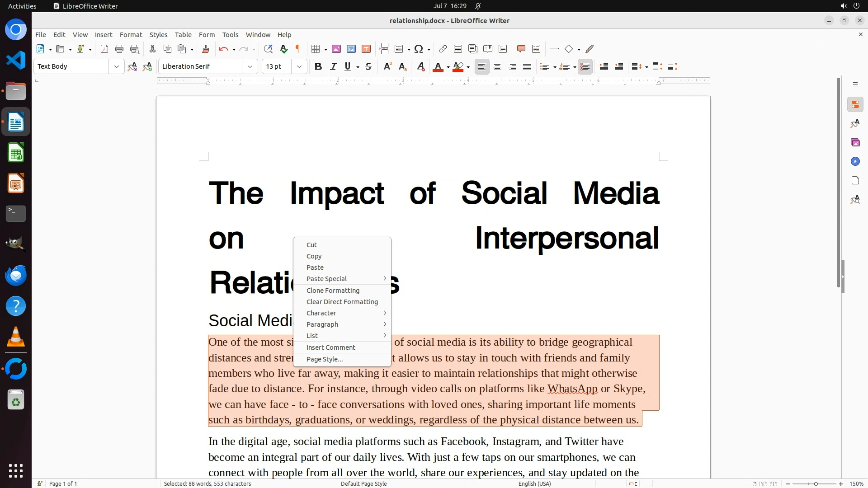Click the Insert Image toolbar icon
This screenshot has width=868, height=488.
336,49
